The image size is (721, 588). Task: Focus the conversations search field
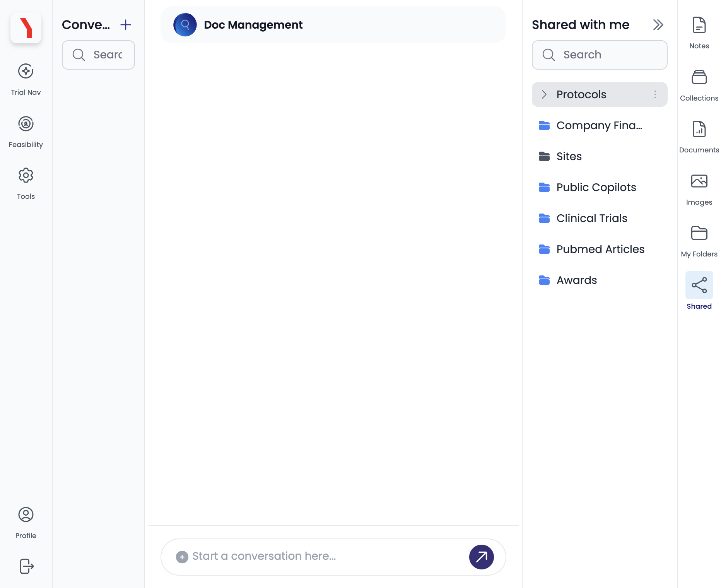point(98,55)
